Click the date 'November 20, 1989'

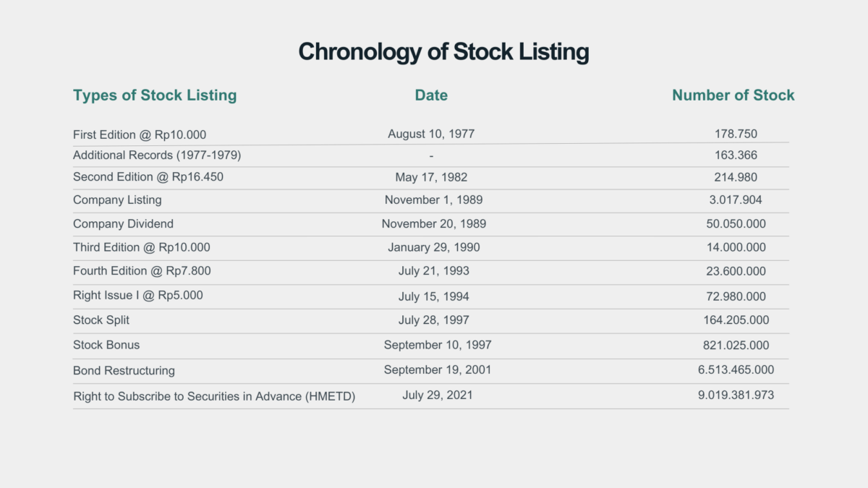click(434, 224)
